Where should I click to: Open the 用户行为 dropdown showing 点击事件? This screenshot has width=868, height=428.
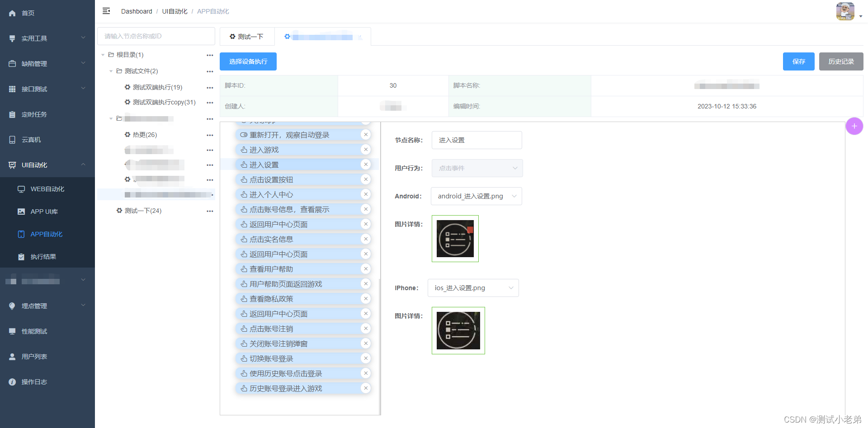(x=477, y=168)
